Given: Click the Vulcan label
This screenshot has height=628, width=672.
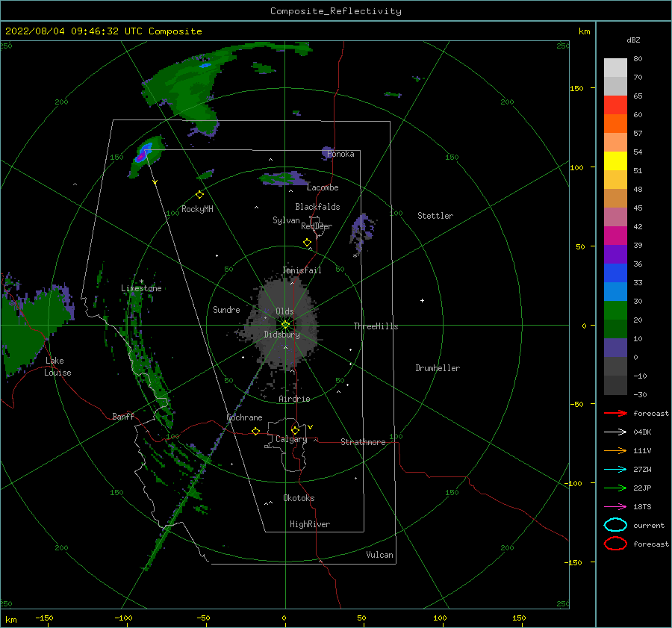Looking at the screenshot, I should (379, 555).
